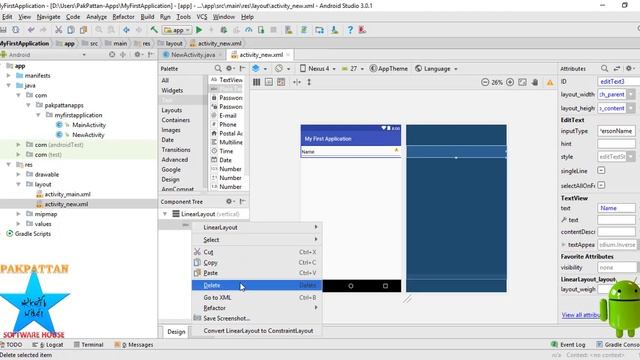
Task: Zoom out the design surface
Action: [x=485, y=82]
